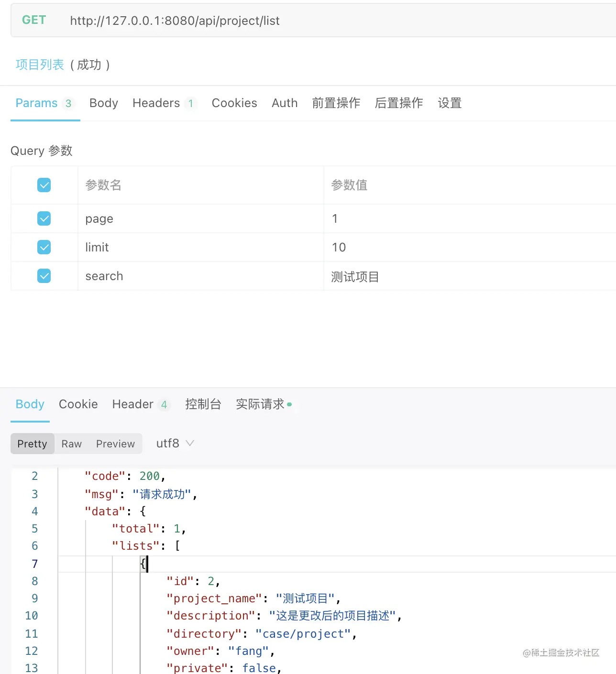This screenshot has width=616, height=674.
Task: Switch to the Params tab
Action: (45, 103)
